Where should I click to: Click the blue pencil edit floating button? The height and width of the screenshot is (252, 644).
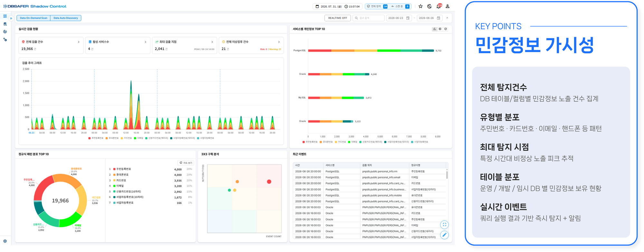tap(444, 235)
